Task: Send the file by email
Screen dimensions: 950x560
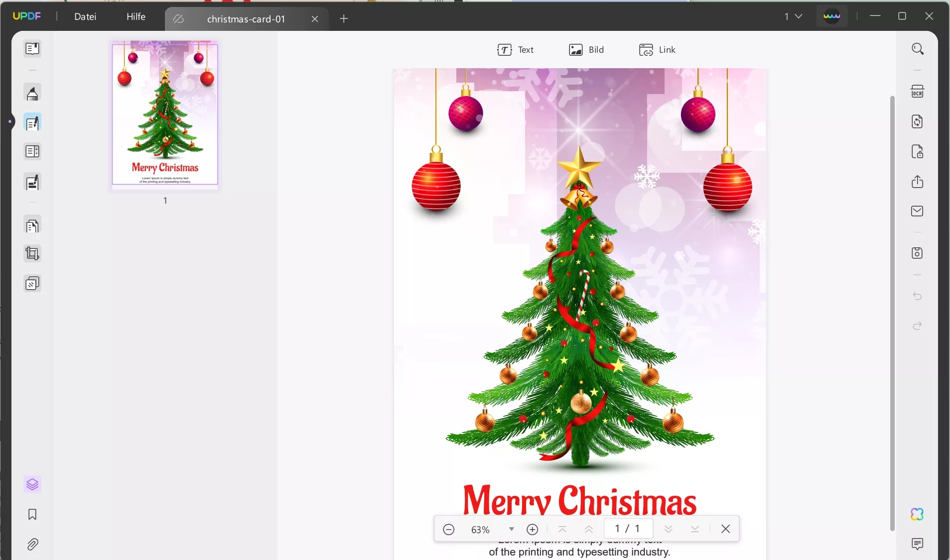Action: click(x=918, y=211)
